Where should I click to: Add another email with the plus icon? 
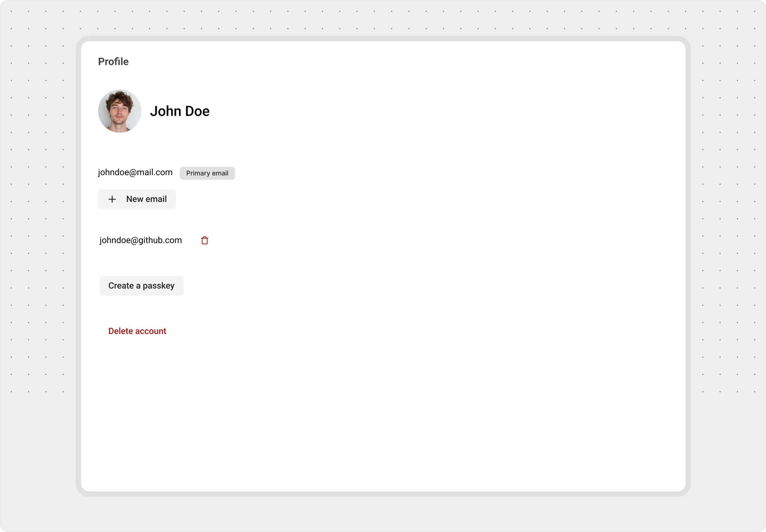coord(112,199)
